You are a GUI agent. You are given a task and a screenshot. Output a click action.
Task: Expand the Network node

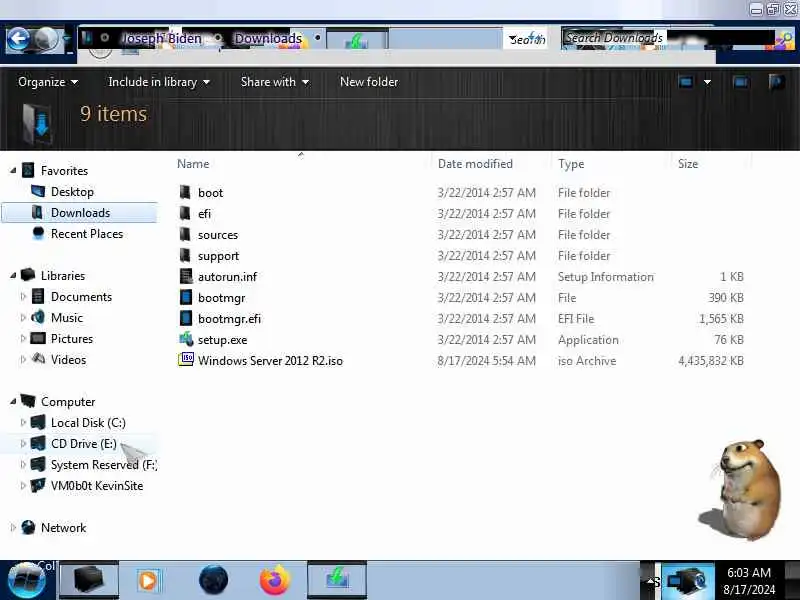point(13,528)
